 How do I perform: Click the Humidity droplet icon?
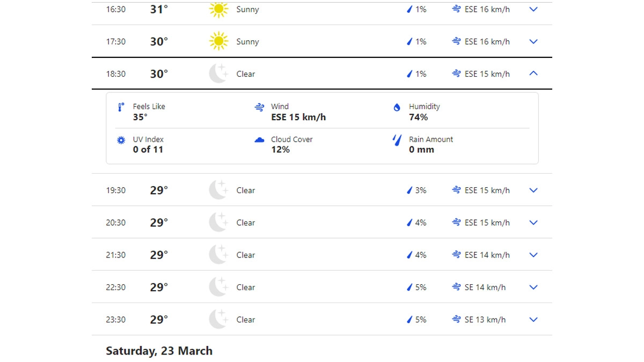coord(397,107)
